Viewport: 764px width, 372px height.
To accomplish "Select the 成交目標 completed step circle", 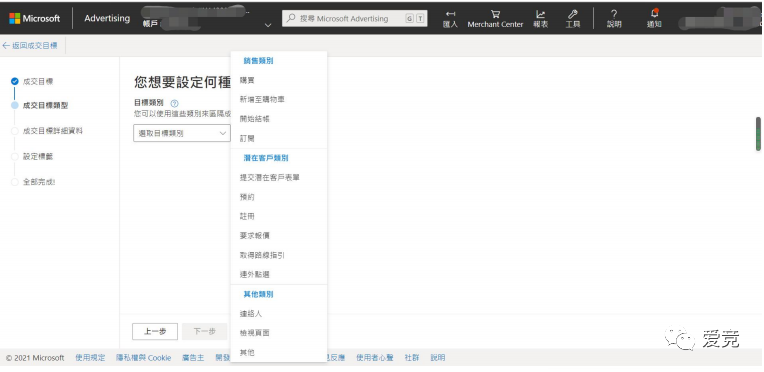I will click(x=15, y=81).
